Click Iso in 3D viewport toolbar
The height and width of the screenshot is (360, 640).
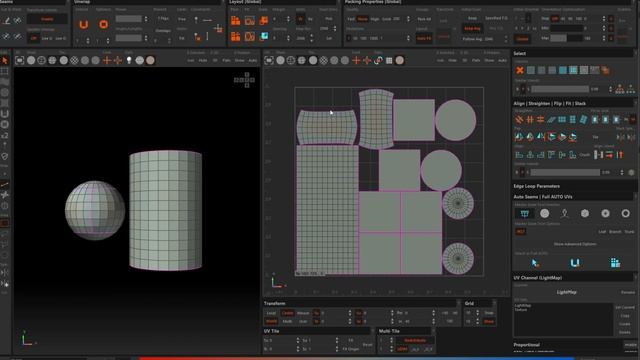pyautogui.click(x=191, y=60)
